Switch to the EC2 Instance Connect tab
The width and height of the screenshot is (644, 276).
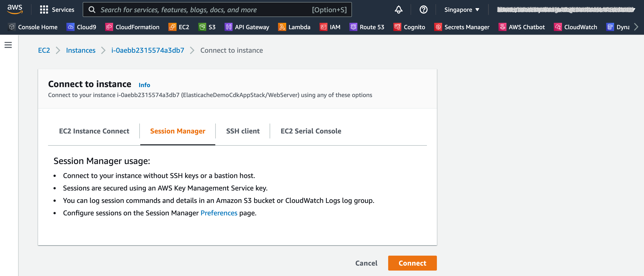point(94,131)
